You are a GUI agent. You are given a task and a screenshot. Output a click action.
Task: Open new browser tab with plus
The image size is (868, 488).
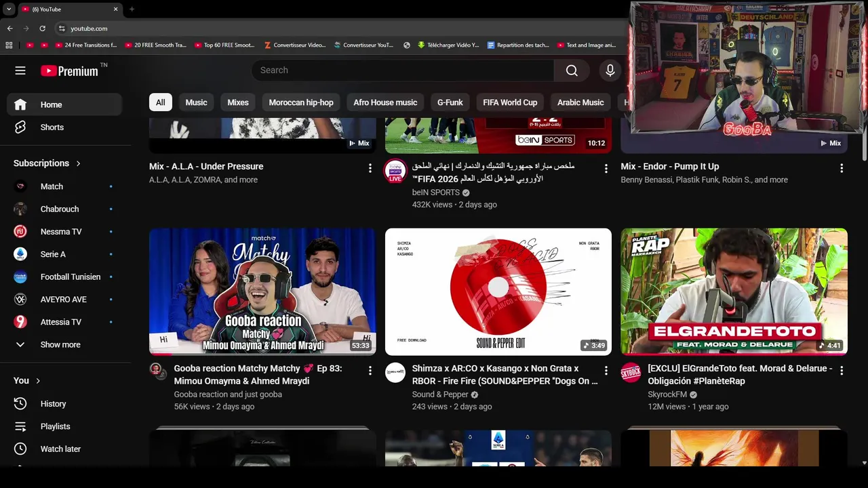coord(132,9)
